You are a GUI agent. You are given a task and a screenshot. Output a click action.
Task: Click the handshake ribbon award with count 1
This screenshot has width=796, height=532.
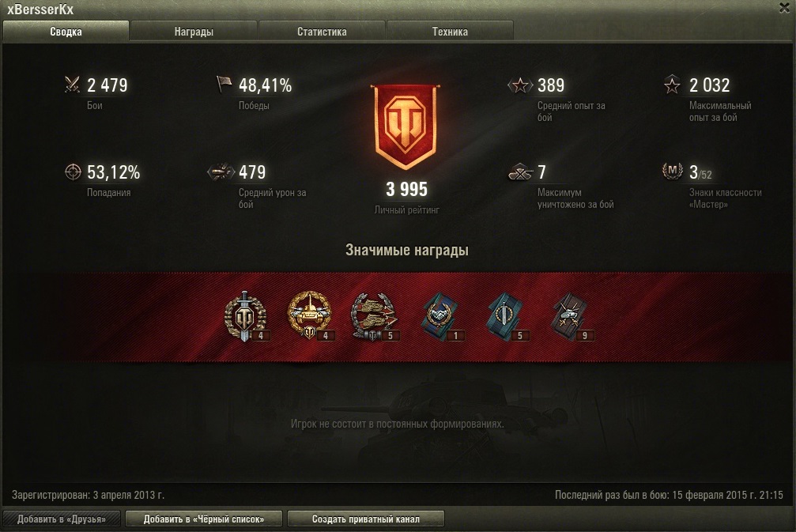[440, 317]
